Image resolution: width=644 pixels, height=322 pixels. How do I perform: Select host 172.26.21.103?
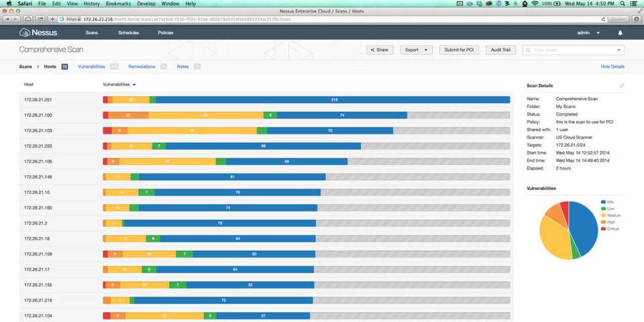coord(38,131)
